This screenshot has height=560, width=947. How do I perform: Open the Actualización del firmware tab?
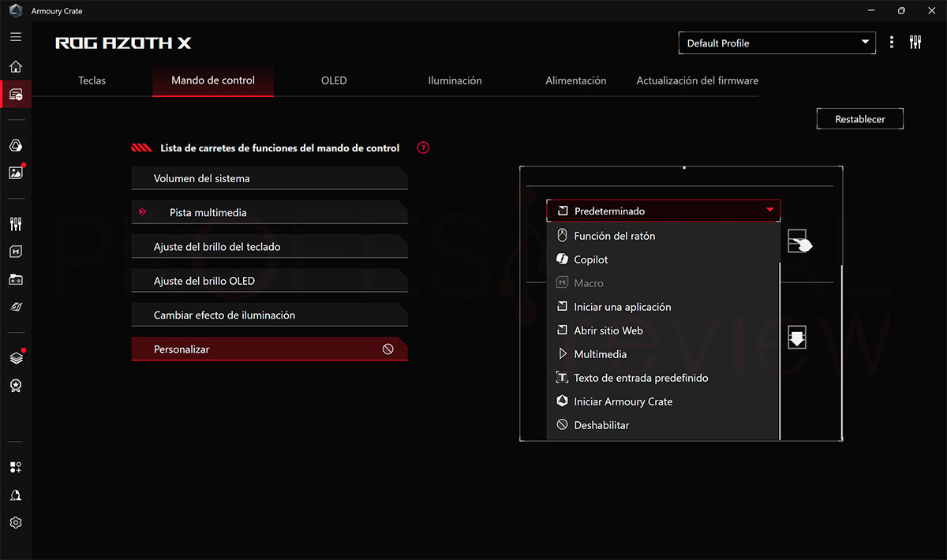(698, 80)
